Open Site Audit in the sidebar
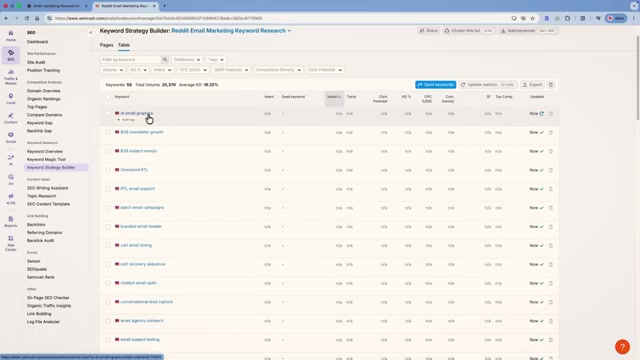This screenshot has width=640, height=360. [x=36, y=62]
